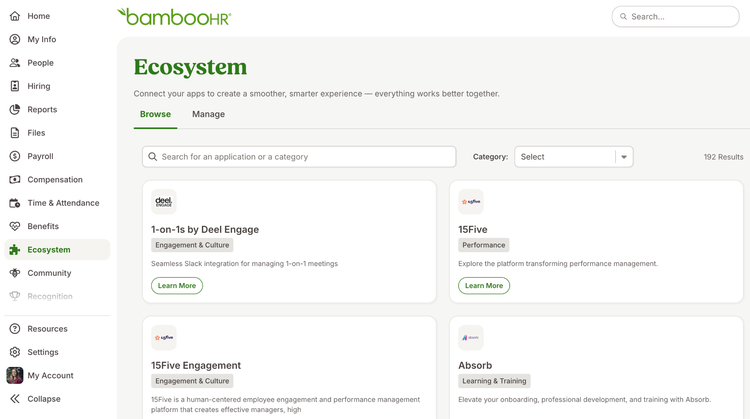Click the Performance tag on 15Five card

(484, 245)
